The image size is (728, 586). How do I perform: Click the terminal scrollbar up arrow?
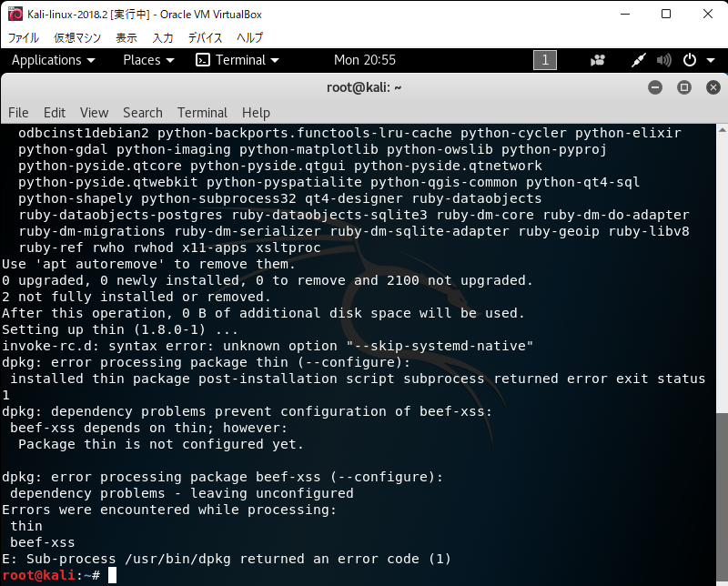click(722, 128)
